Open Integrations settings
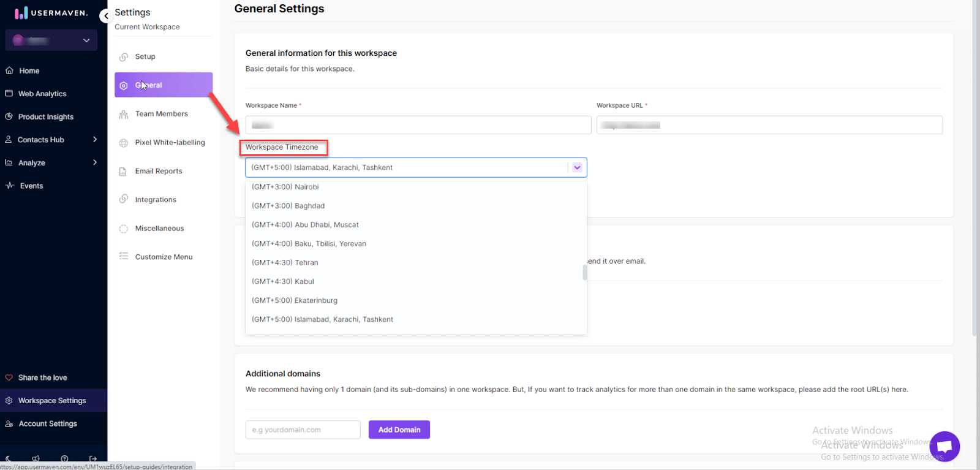Screen dimensions: 980x470 [x=156, y=200]
